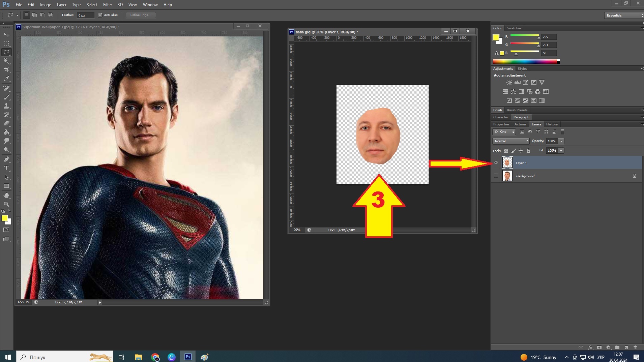This screenshot has width=644, height=362.
Task: Click the Refine Edge button
Action: point(141,15)
